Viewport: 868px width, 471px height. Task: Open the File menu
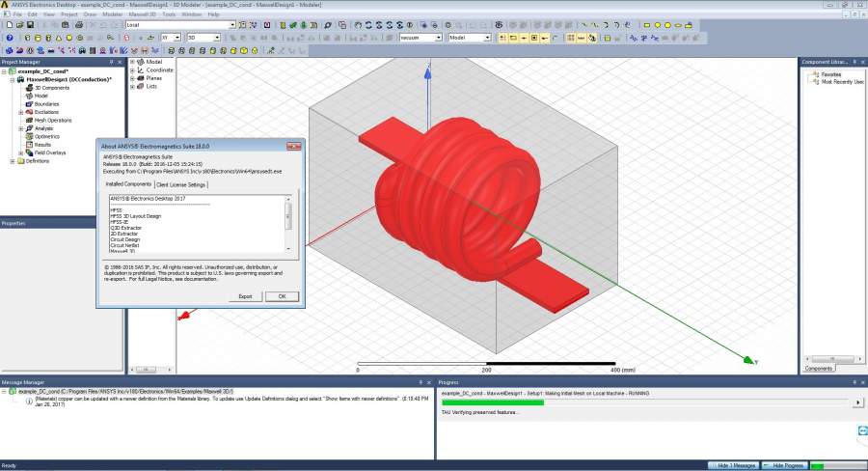[17, 14]
